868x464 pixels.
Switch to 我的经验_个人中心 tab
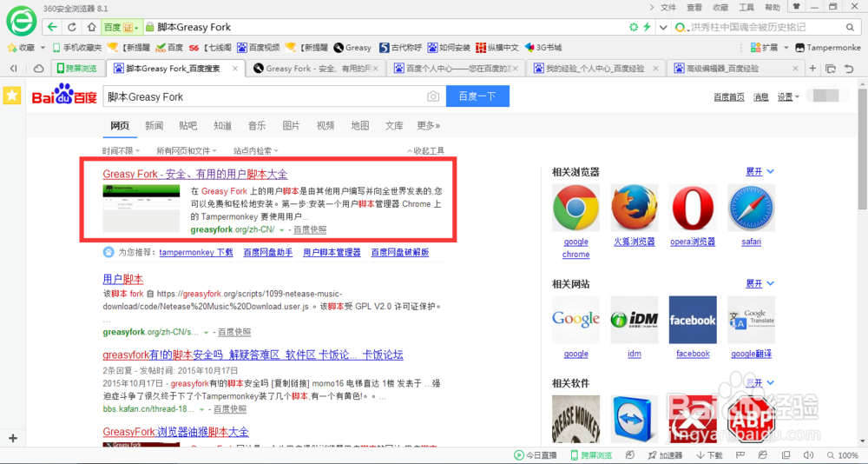(x=595, y=69)
